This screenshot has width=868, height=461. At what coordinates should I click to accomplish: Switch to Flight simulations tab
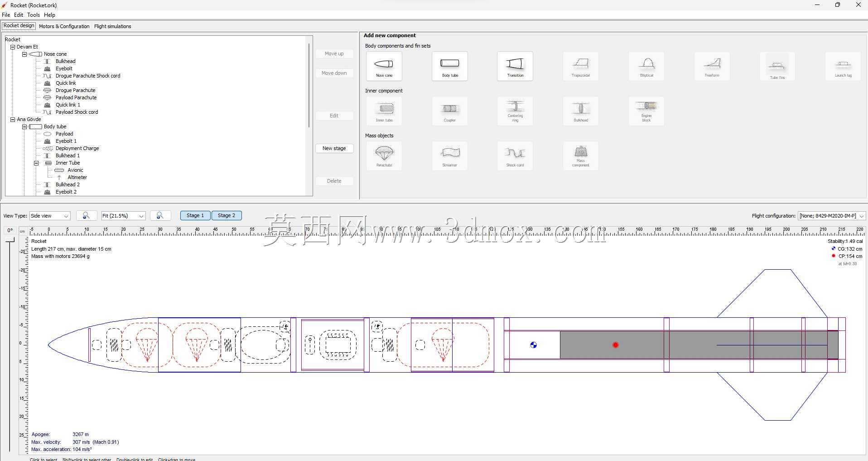coord(113,26)
